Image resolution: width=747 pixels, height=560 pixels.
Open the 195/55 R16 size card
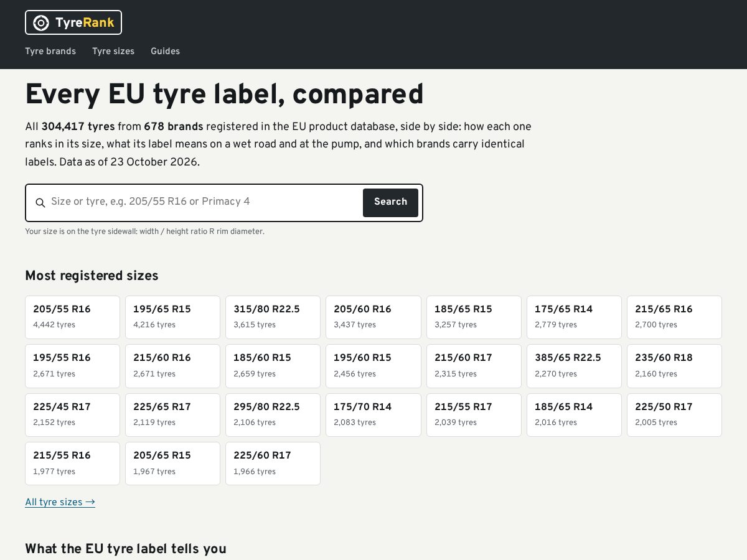click(x=72, y=366)
